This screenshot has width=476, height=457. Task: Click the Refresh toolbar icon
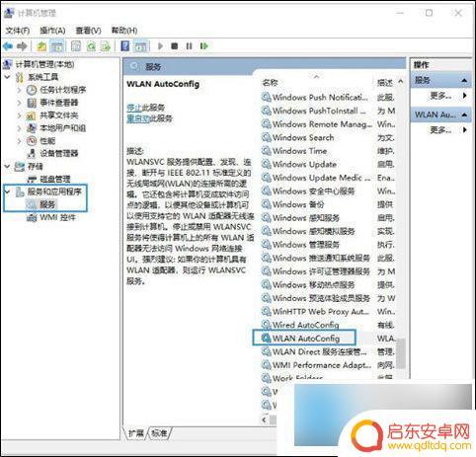[x=91, y=46]
